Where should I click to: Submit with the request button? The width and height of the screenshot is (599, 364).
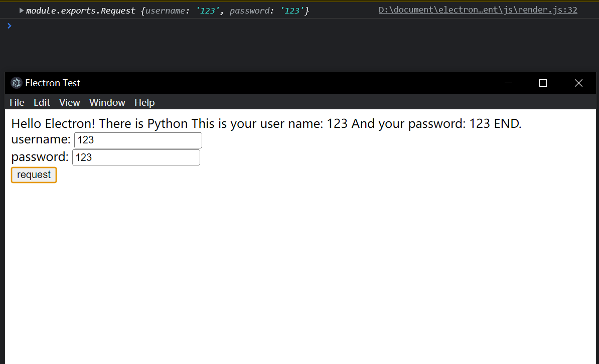(34, 175)
